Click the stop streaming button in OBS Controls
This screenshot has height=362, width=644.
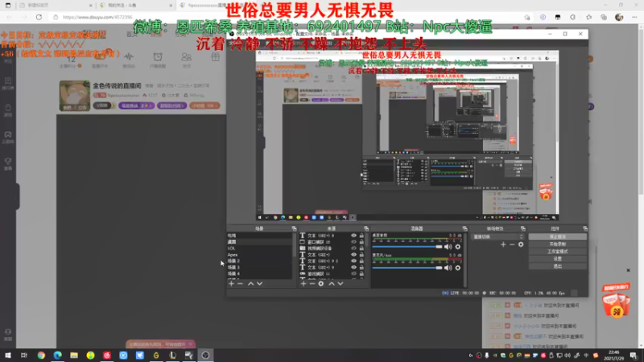point(557,237)
